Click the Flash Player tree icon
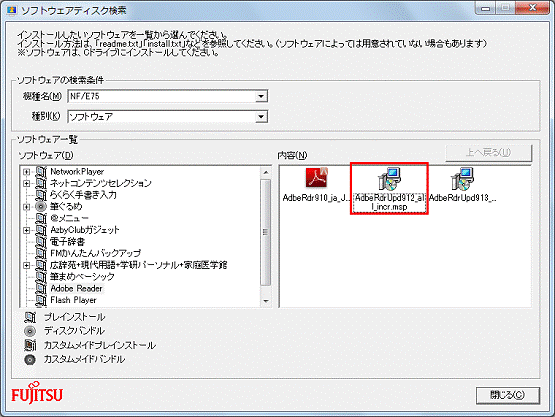The width and height of the screenshot is (555, 417). [41, 300]
